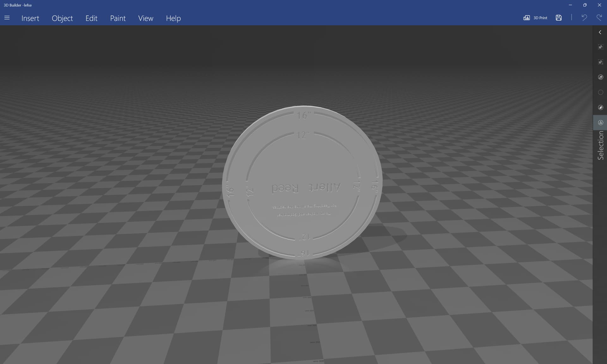607x364 pixels.
Task: Redo the last undone action
Action: (599, 18)
